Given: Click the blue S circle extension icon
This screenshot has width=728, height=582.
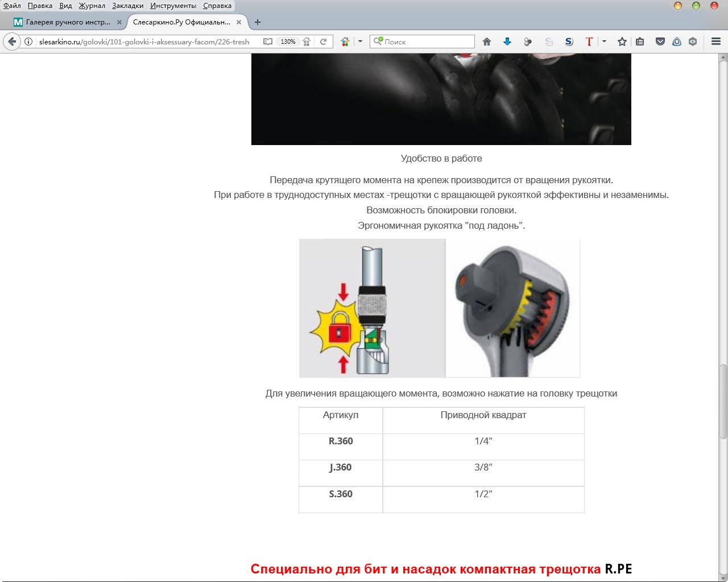Looking at the screenshot, I should [x=569, y=42].
